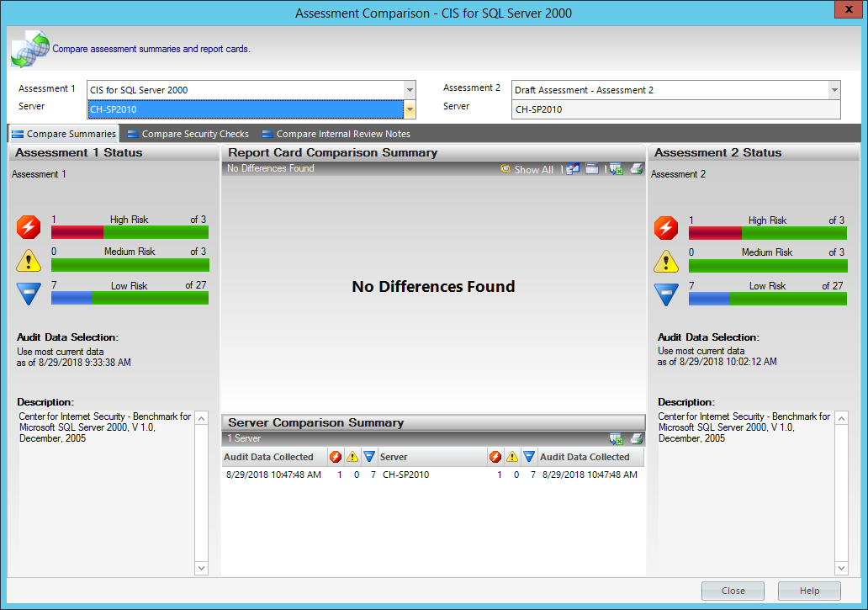868x610 pixels.
Task: Select the CH-SP2010 row in Server Comparison
Action: point(432,475)
